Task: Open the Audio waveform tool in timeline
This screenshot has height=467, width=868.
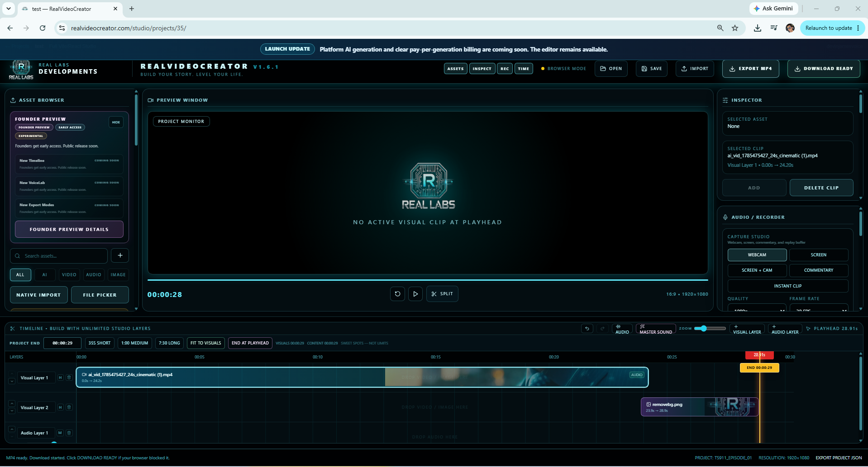Action: [622, 329]
